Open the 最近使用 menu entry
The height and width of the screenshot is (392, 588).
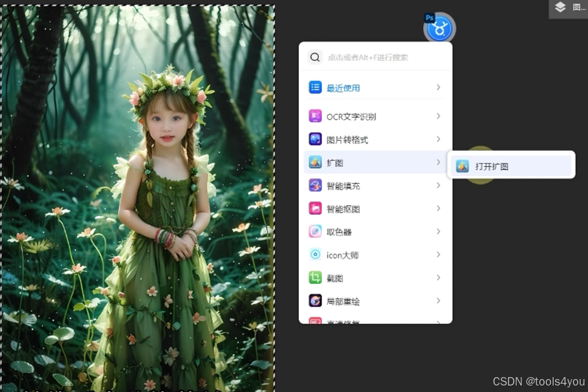pyautogui.click(x=375, y=87)
